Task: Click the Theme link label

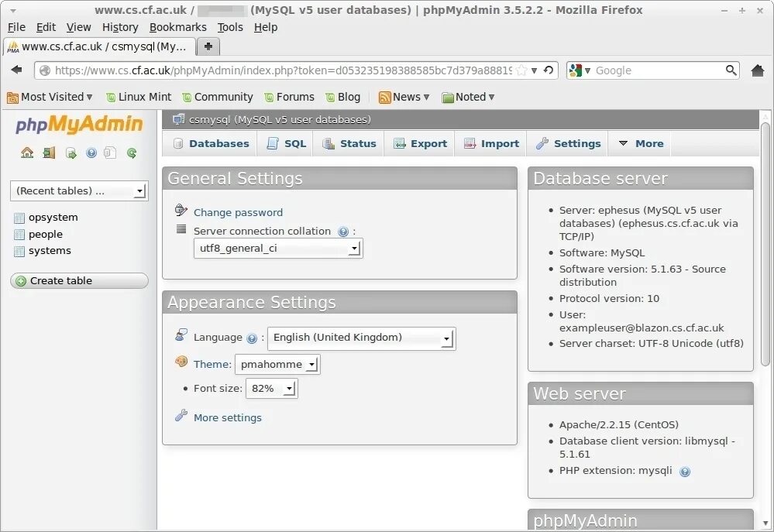Action: [212, 364]
